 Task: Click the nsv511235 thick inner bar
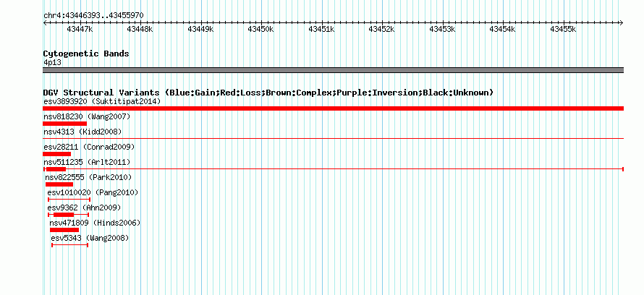pyautogui.click(x=56, y=169)
